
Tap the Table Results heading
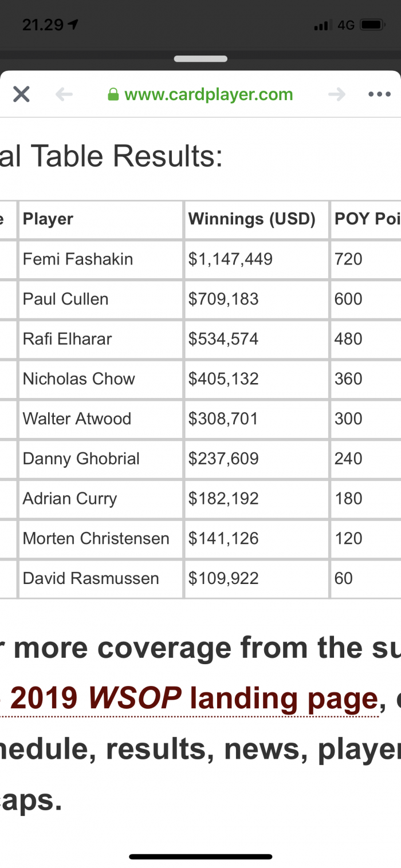point(112,156)
